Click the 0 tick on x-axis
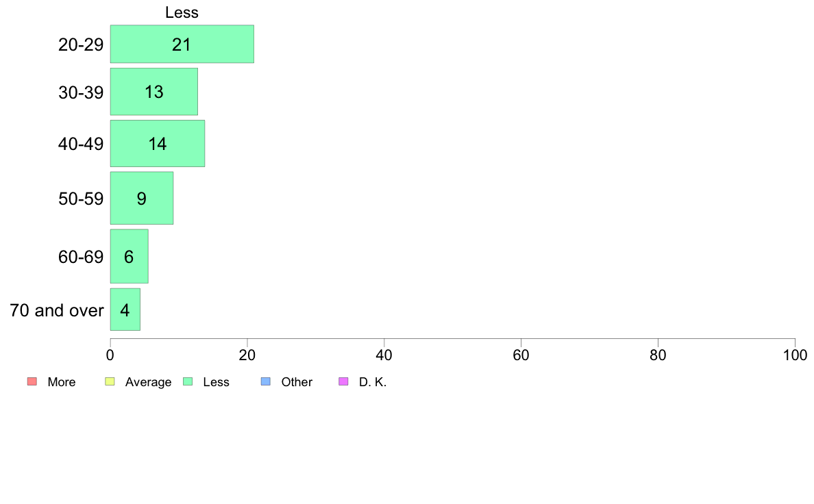The height and width of the screenshot is (504, 814). point(110,355)
